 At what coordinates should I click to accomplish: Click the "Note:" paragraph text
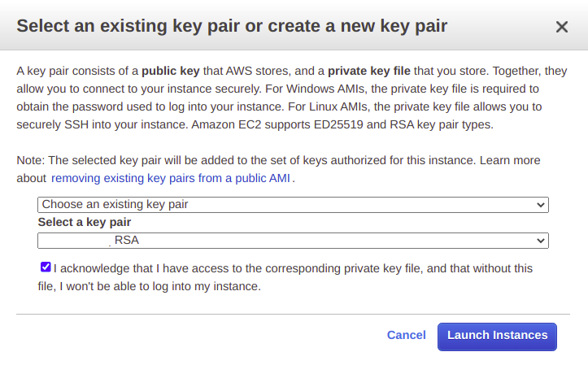click(x=244, y=160)
